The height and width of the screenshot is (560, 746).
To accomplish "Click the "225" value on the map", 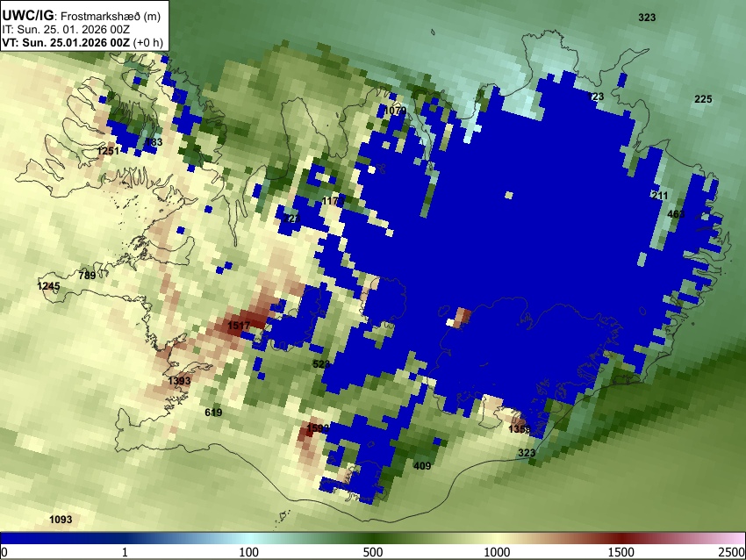I will 703,99.
